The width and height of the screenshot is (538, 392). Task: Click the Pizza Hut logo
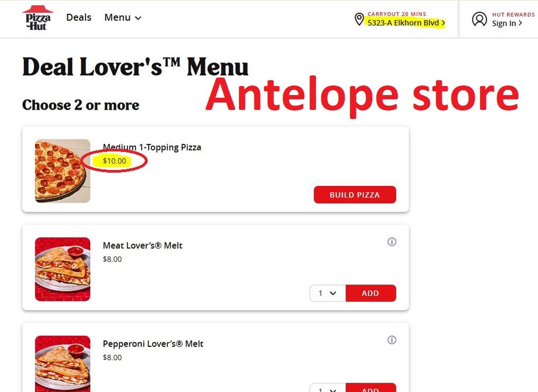point(37,18)
